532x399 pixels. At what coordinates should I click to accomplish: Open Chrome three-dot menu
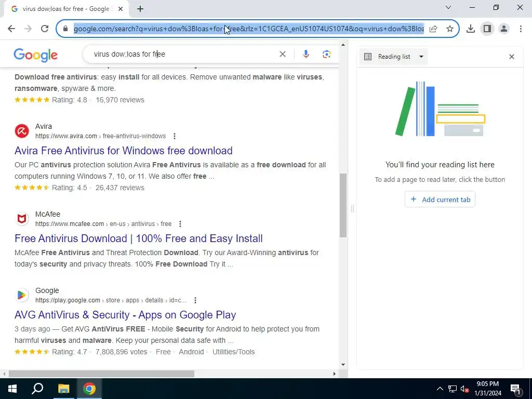[521, 29]
